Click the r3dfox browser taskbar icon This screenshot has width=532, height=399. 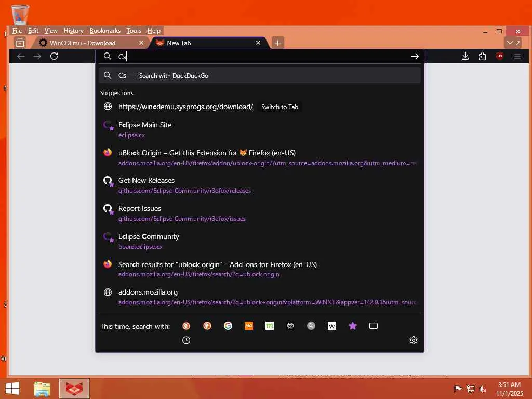coord(74,389)
